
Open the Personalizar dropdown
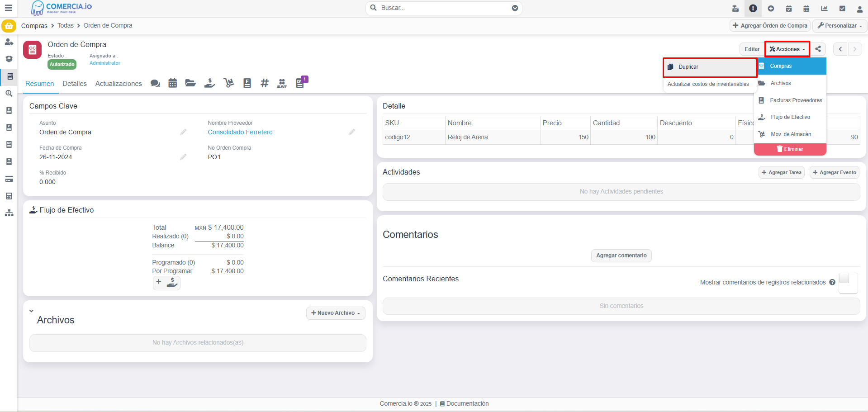pos(840,26)
